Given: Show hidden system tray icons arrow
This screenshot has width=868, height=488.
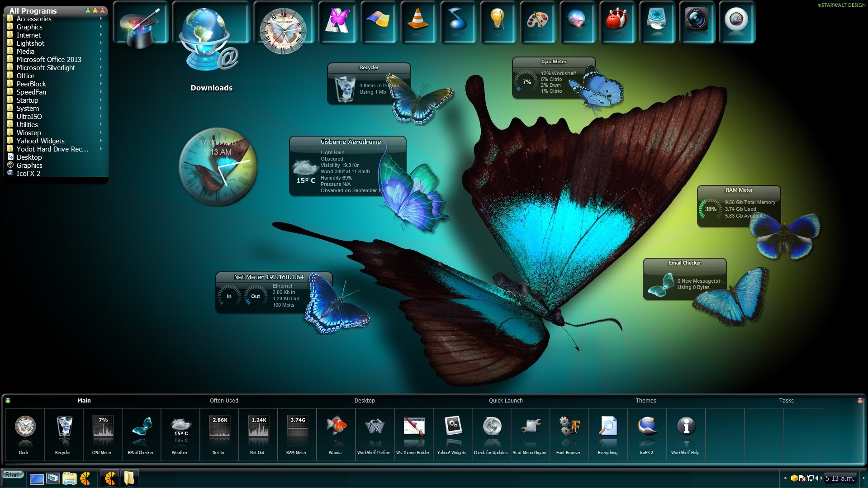Looking at the screenshot, I should pos(785,478).
